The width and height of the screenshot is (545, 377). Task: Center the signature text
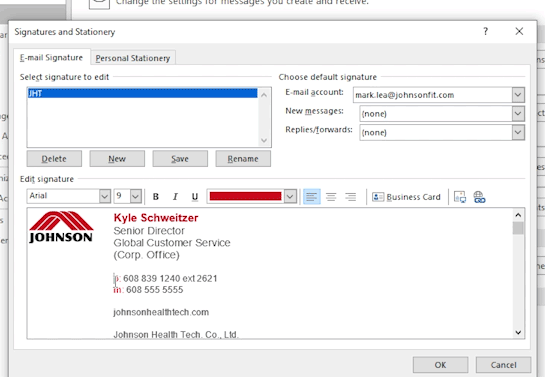point(331,197)
